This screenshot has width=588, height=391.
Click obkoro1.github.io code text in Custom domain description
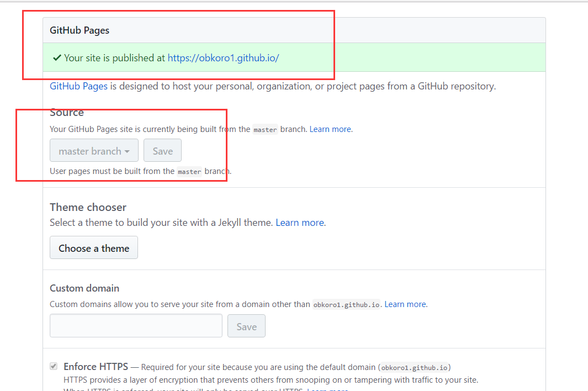[x=346, y=305]
